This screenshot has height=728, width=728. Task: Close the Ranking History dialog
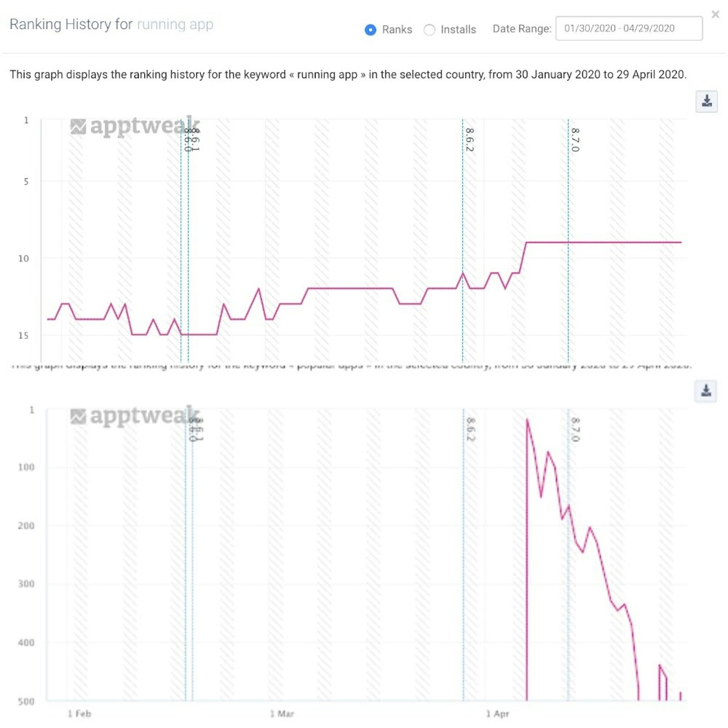[715, 15]
